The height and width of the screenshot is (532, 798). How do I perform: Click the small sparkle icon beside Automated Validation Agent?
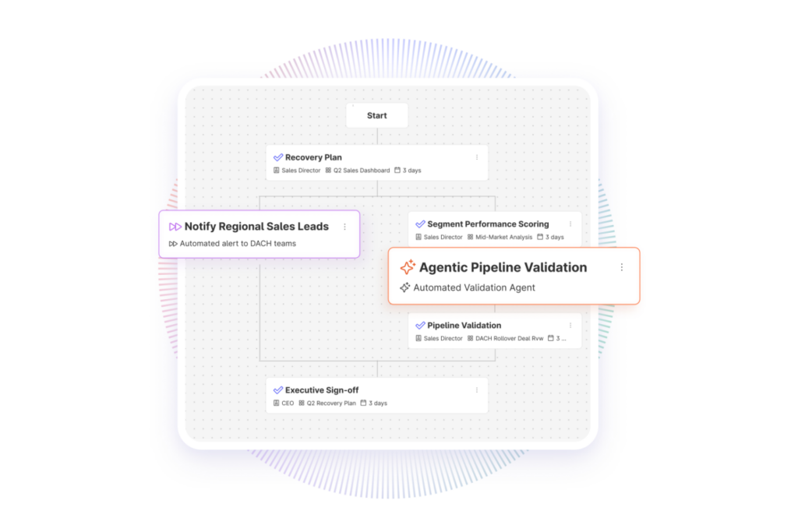pyautogui.click(x=404, y=288)
